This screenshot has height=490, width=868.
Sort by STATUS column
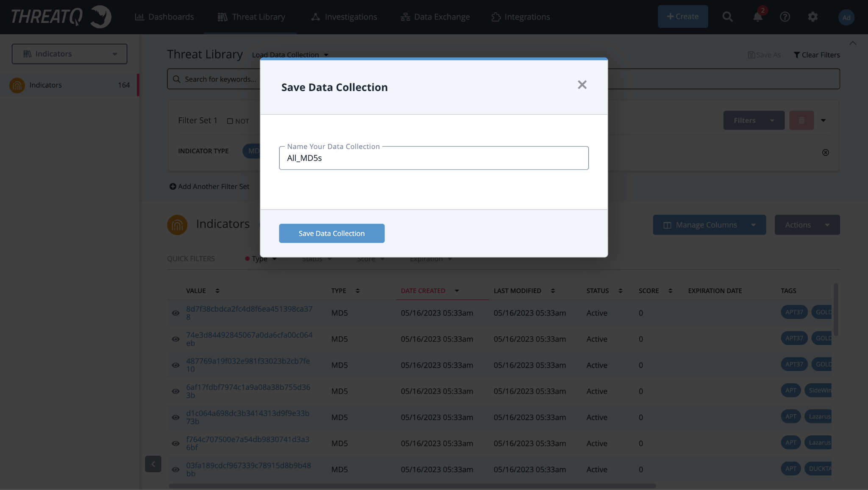click(x=620, y=291)
